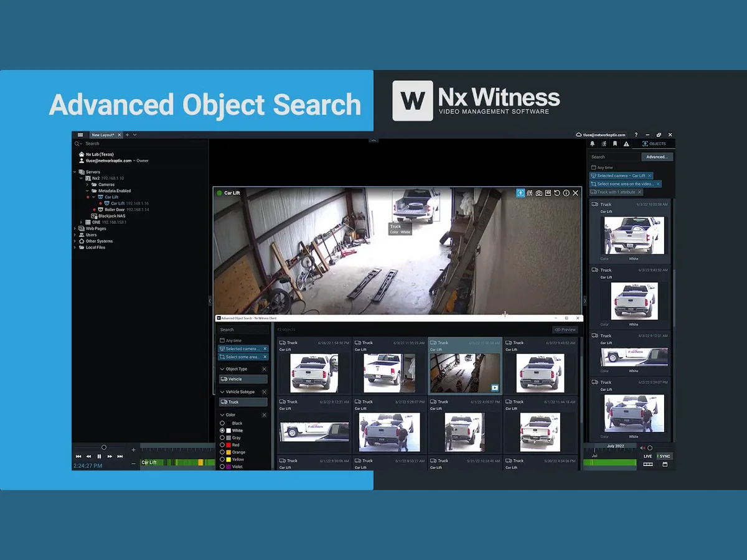The image size is (747, 560).
Task: Click the cloud account icon
Action: click(579, 135)
